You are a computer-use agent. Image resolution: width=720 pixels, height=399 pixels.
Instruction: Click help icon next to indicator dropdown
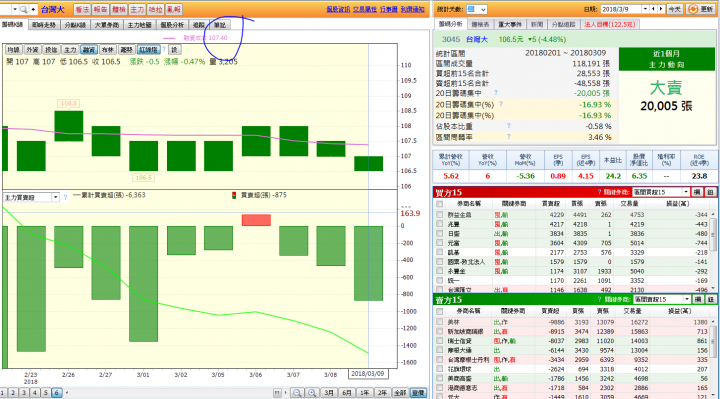pyautogui.click(x=65, y=197)
